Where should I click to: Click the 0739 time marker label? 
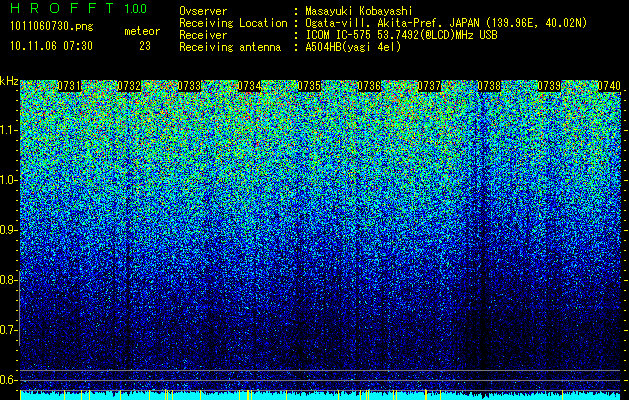click(x=549, y=86)
